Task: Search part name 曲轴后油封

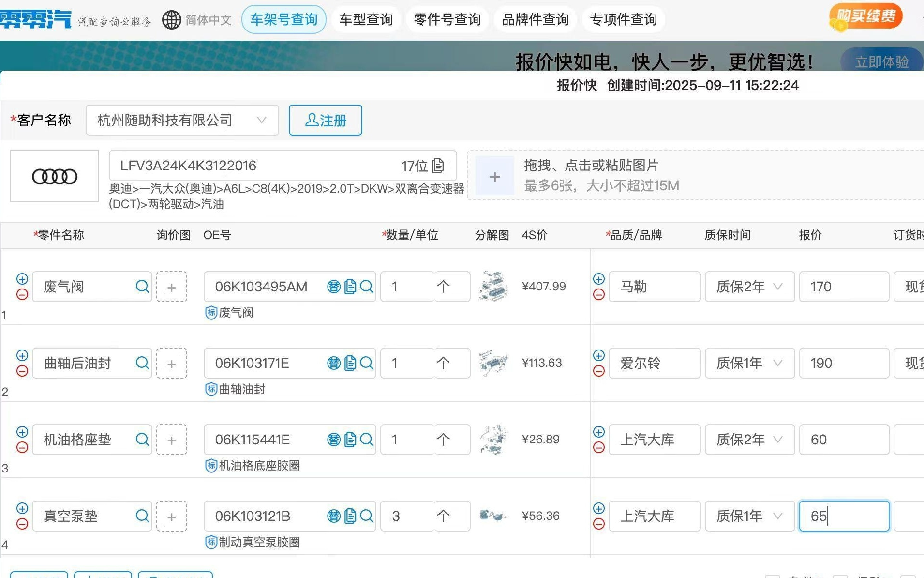Action: pos(142,363)
